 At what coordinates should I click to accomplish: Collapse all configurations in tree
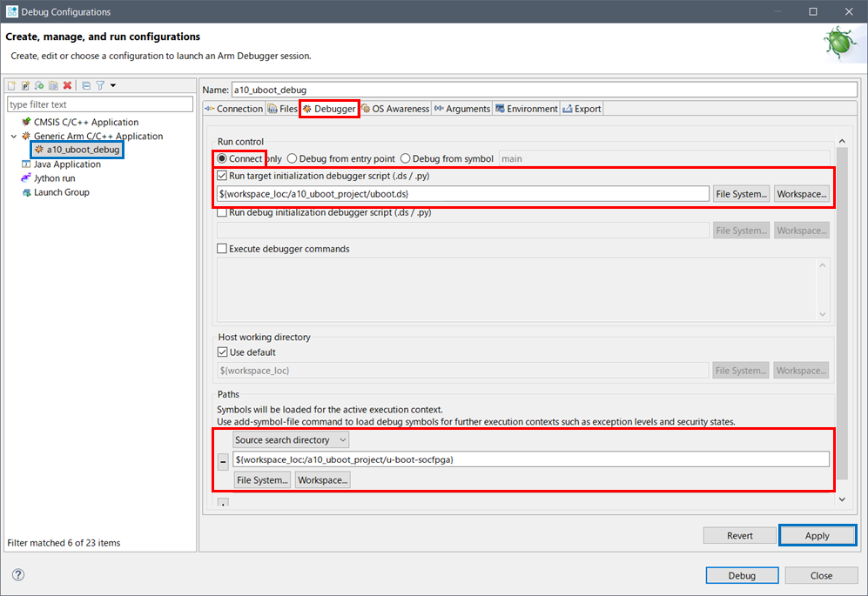point(86,85)
